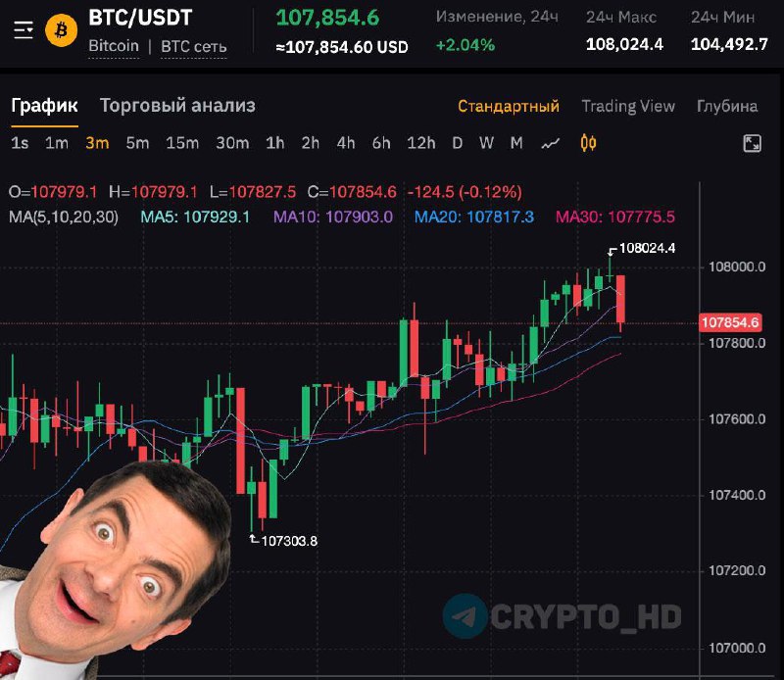Screen dimensions: 784x680
Task: Click the MA30: 107775.5 label
Action: tap(615, 217)
